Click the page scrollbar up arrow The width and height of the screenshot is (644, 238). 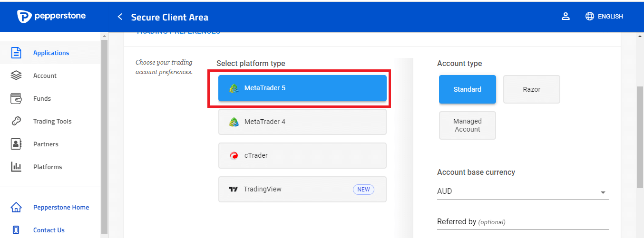tap(640, 36)
